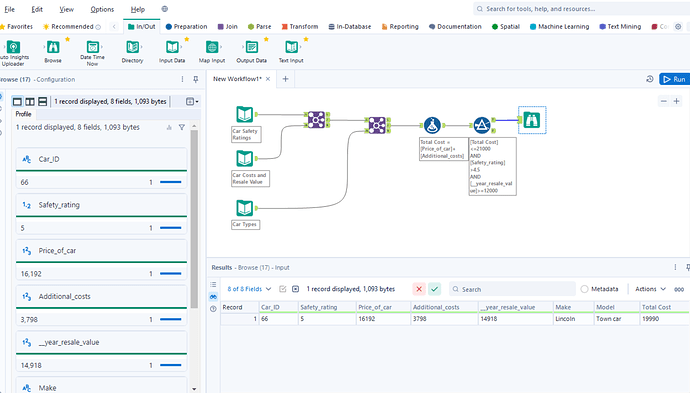Zoom out the canvas with minus button
Image resolution: width=690 pixels, height=393 pixels.
[x=664, y=101]
